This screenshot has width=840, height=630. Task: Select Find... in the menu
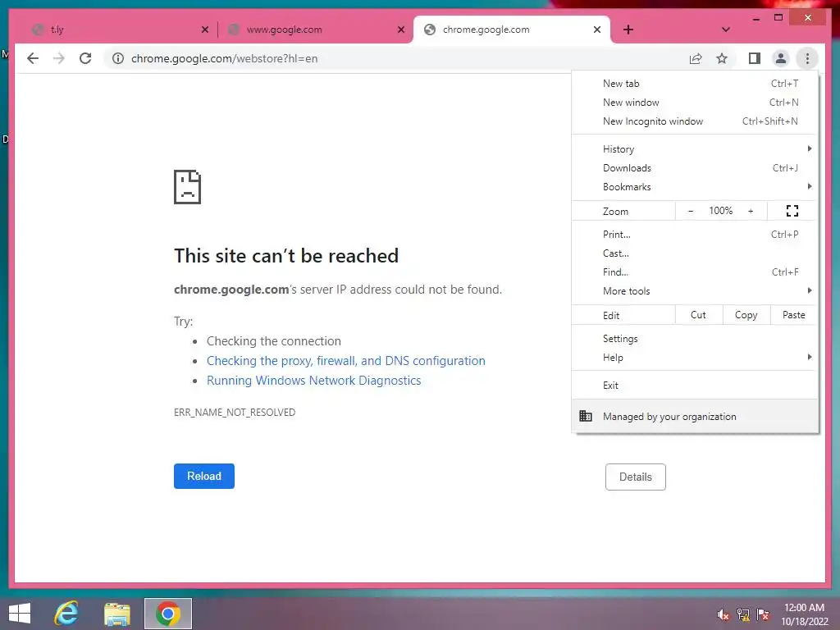pos(695,272)
